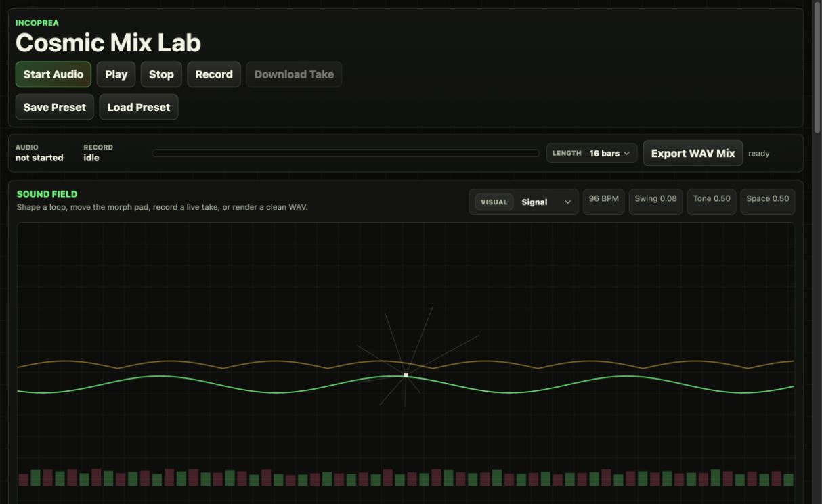Click the Start Audio button
822x504 pixels.
pyautogui.click(x=53, y=74)
